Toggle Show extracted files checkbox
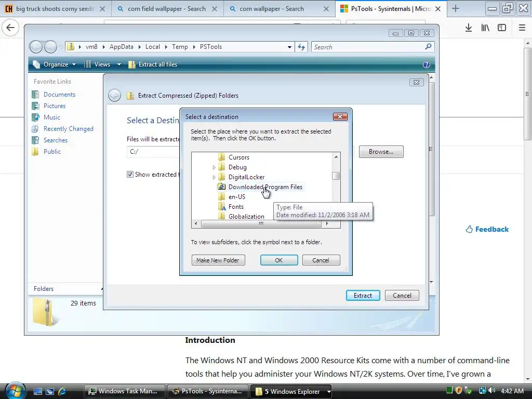Screen dimensions: 532x399 point(130,175)
